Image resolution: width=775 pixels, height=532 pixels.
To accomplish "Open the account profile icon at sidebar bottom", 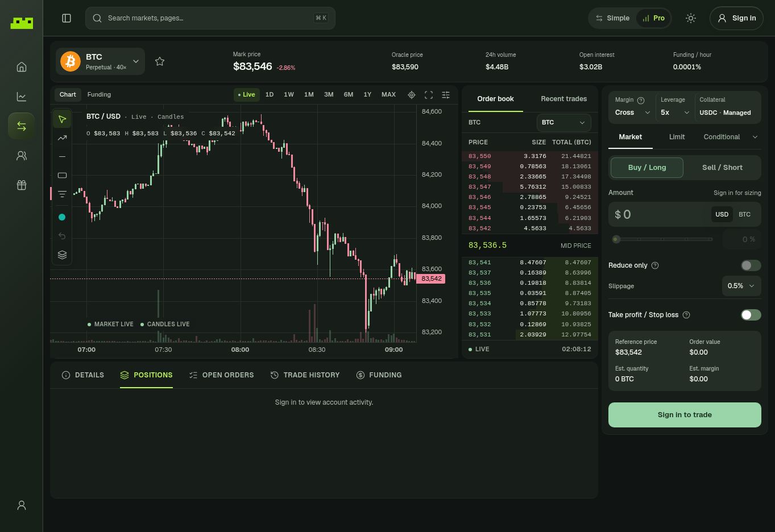I will coord(22,505).
